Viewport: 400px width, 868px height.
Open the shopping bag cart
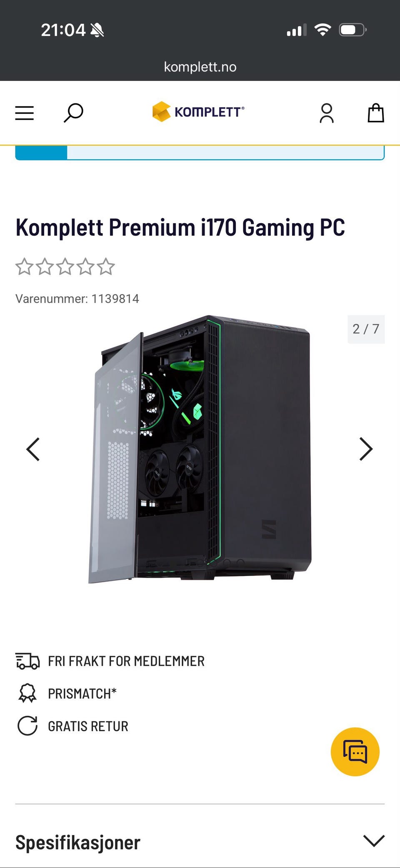(x=376, y=113)
